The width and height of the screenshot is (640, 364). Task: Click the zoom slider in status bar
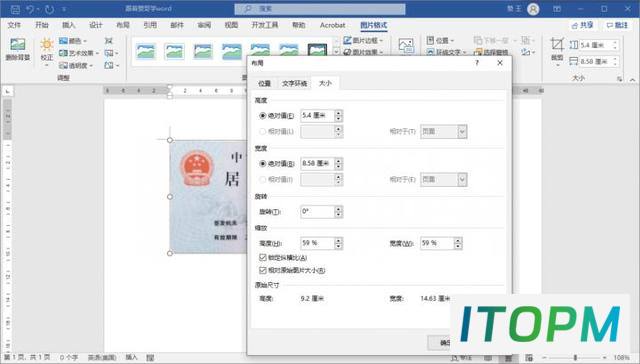575,357
